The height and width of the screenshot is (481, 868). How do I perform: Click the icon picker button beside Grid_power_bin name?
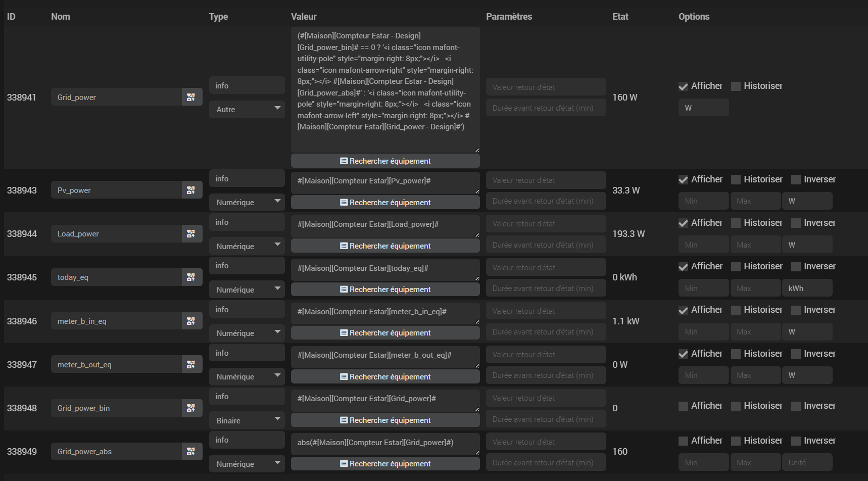[x=191, y=408]
